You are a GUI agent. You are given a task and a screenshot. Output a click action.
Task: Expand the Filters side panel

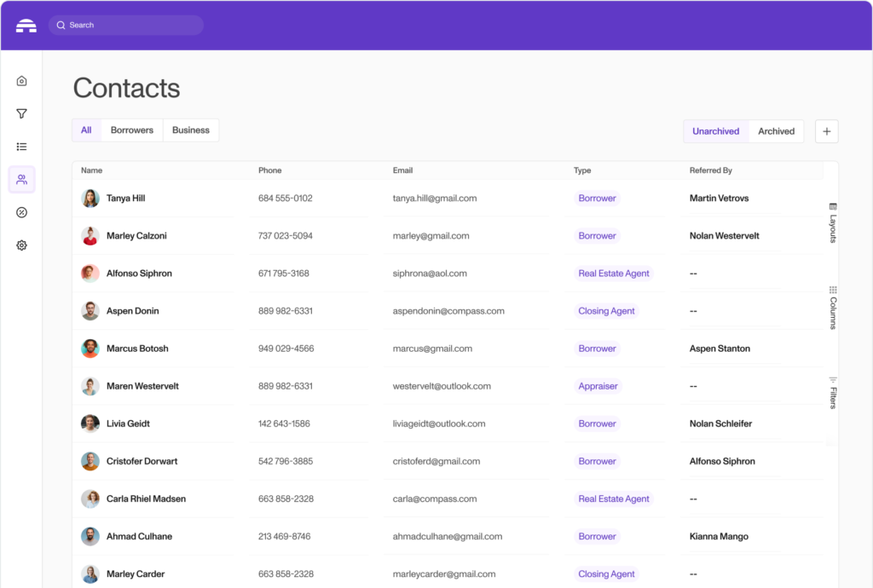point(833,393)
